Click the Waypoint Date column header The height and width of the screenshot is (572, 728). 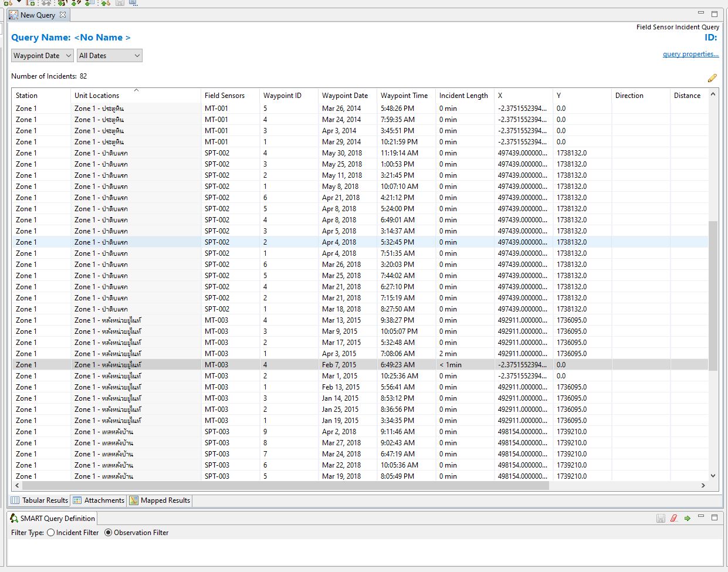coord(345,96)
